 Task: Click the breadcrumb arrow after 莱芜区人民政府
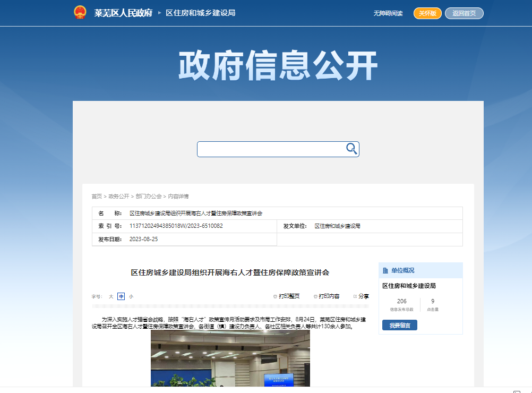click(159, 13)
